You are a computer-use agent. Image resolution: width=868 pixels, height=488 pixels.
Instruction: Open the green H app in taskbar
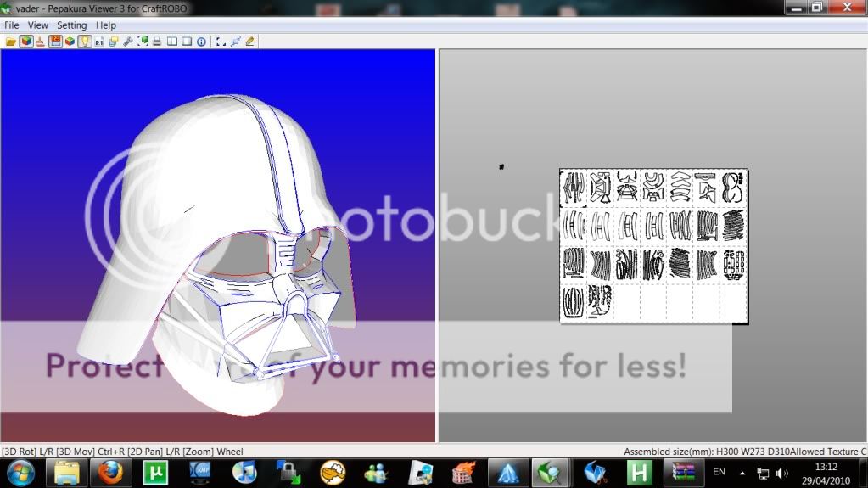639,474
